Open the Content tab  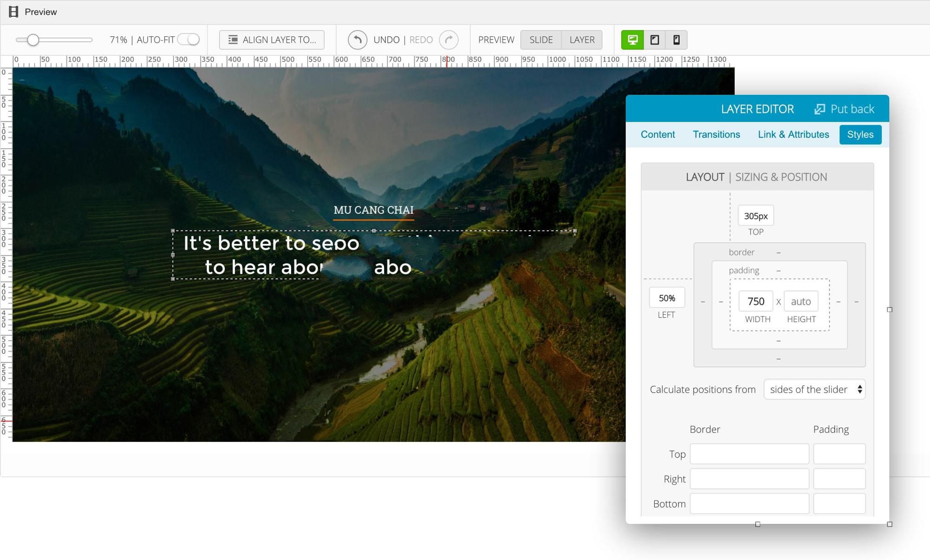tap(658, 135)
